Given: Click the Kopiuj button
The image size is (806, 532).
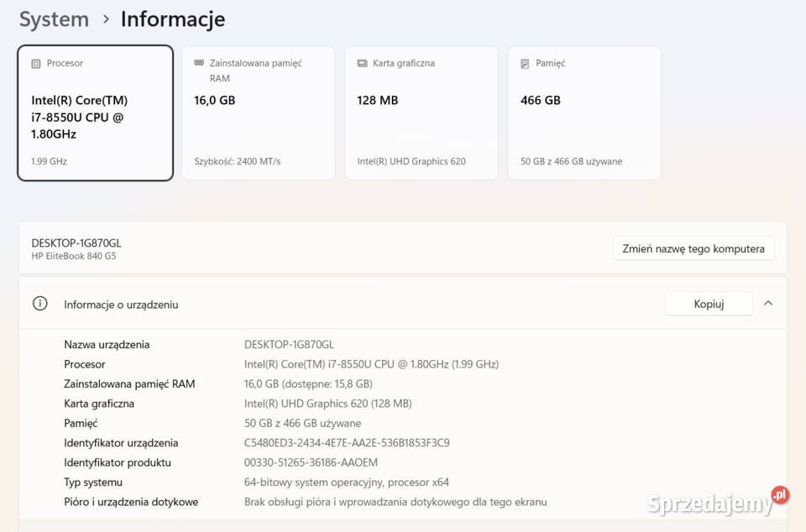Looking at the screenshot, I should click(709, 304).
